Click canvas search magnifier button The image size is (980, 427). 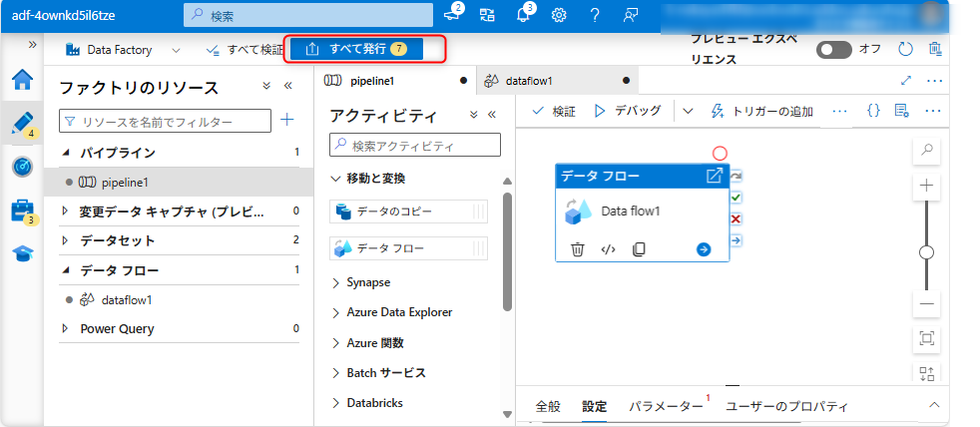tap(927, 151)
